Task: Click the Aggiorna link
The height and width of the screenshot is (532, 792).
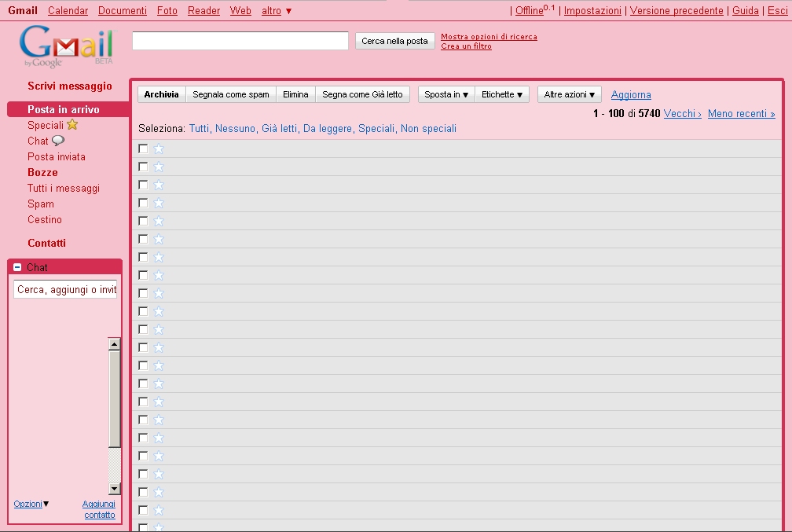Action: pyautogui.click(x=631, y=94)
